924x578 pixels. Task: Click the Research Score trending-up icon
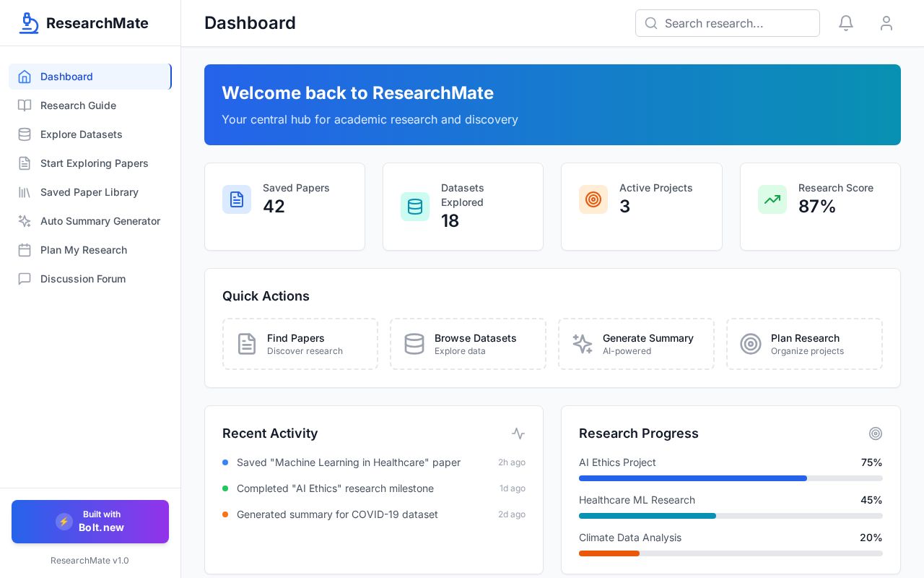click(772, 199)
